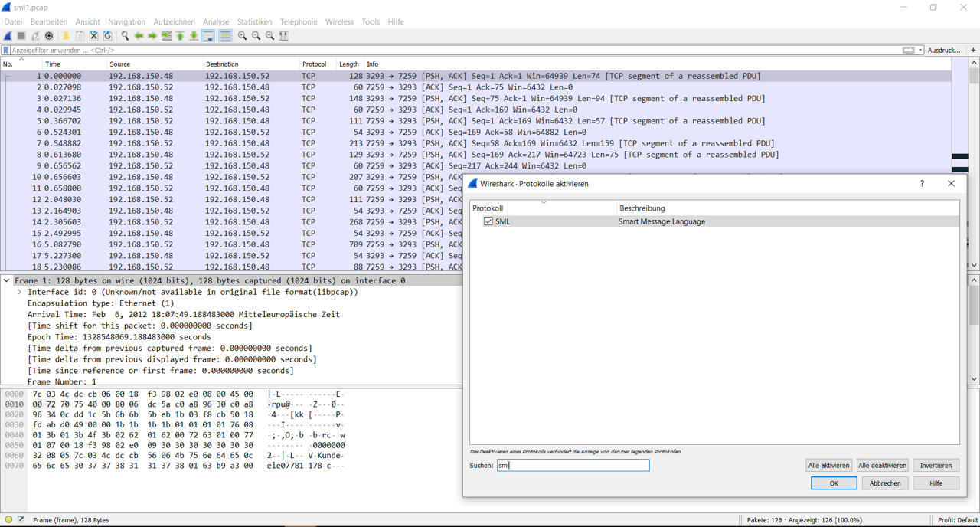Click the Protokoll column sort header

[x=543, y=208]
